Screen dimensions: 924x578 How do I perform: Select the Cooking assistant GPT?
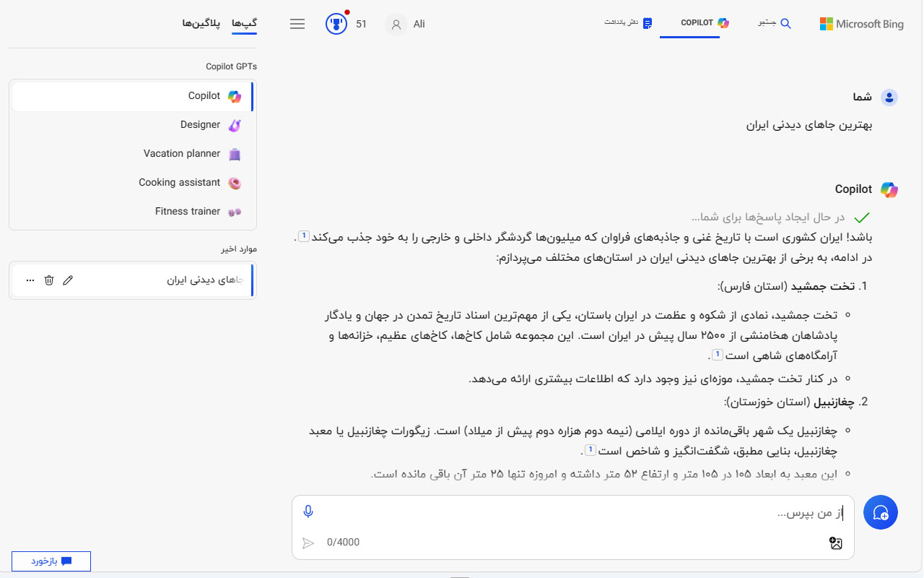(179, 182)
